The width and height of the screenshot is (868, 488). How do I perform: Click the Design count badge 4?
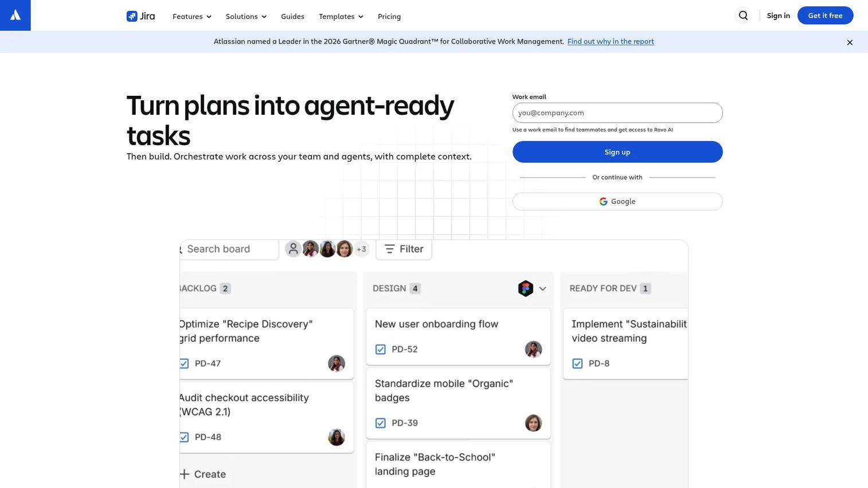415,288
